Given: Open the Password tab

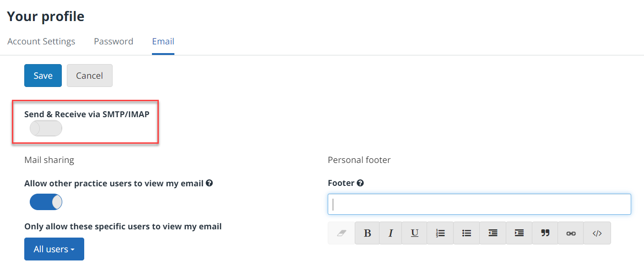Looking at the screenshot, I should (x=114, y=42).
